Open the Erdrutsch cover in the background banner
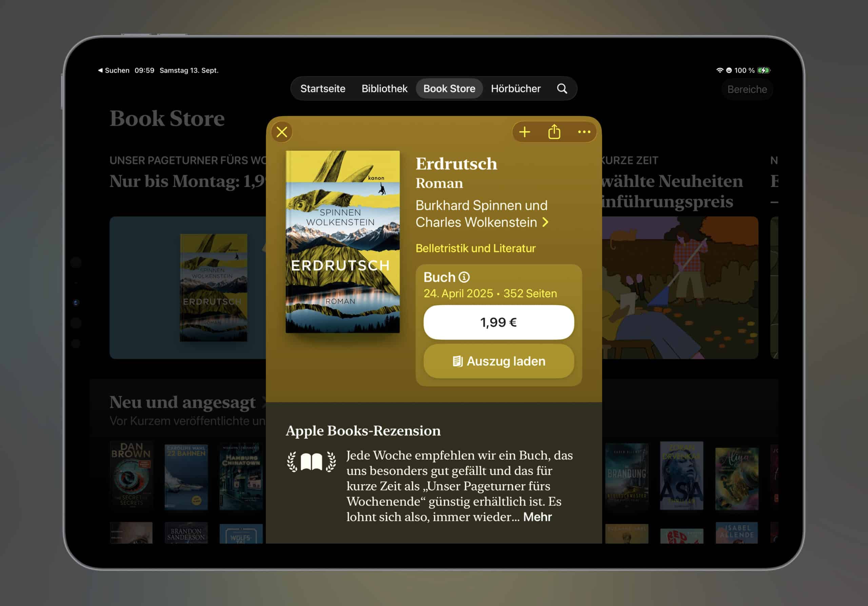 (214, 288)
